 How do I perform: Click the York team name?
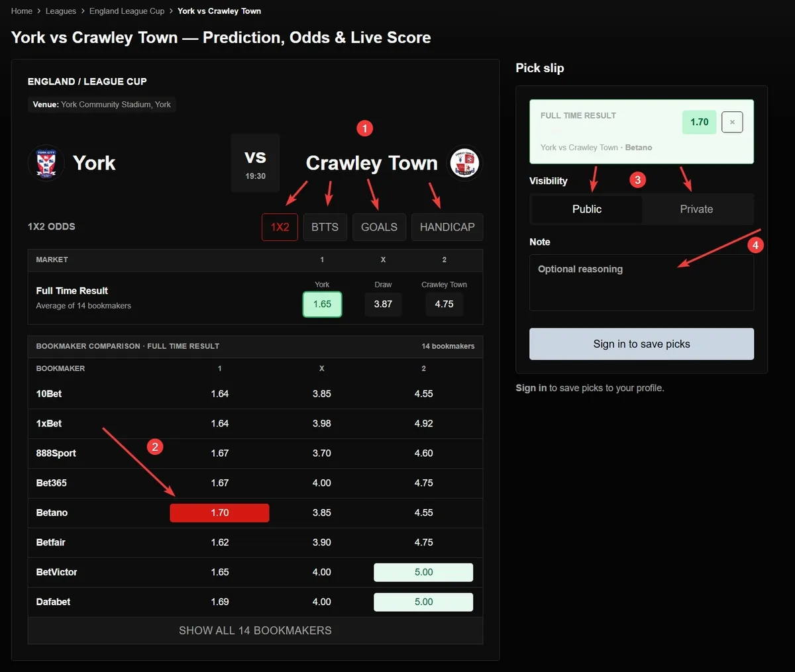click(x=94, y=163)
